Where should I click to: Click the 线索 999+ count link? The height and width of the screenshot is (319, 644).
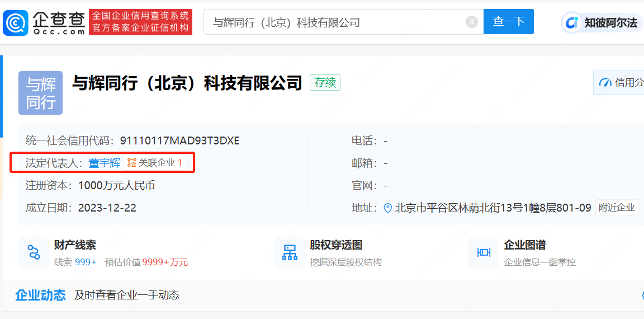tap(75, 262)
